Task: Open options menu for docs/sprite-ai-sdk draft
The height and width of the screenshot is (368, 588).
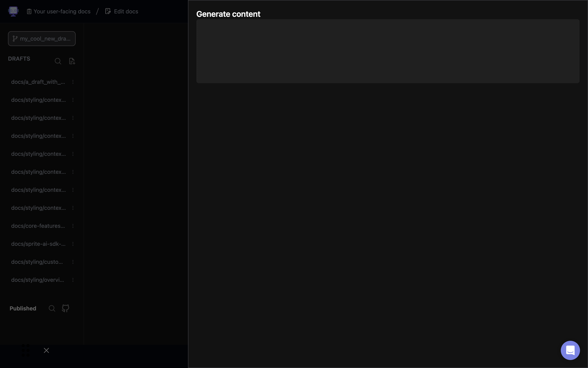Action: coord(73,244)
